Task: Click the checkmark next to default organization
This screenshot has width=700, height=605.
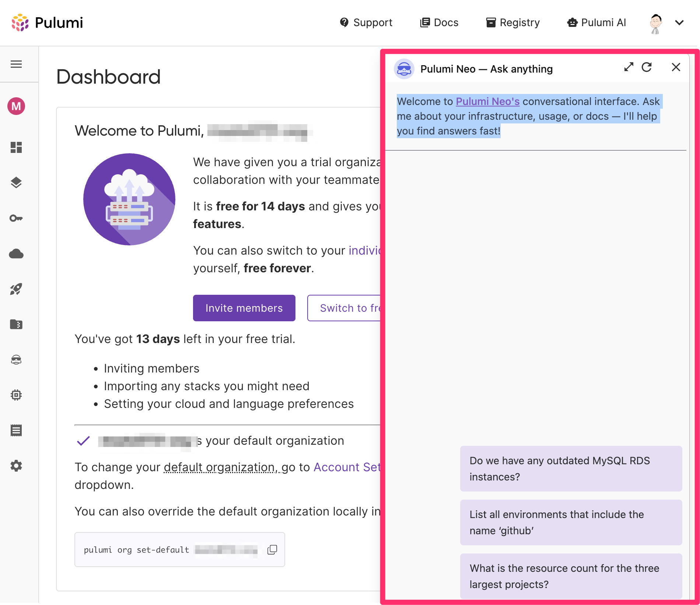Action: tap(84, 441)
